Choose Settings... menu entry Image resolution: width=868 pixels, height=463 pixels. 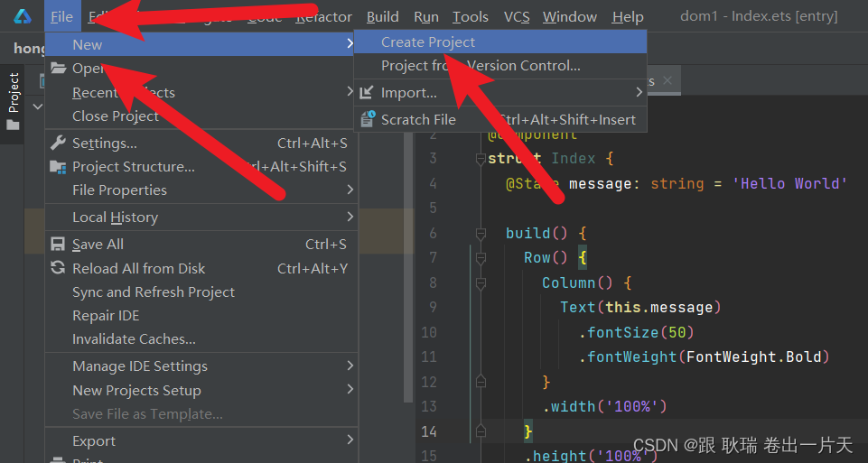point(201,144)
